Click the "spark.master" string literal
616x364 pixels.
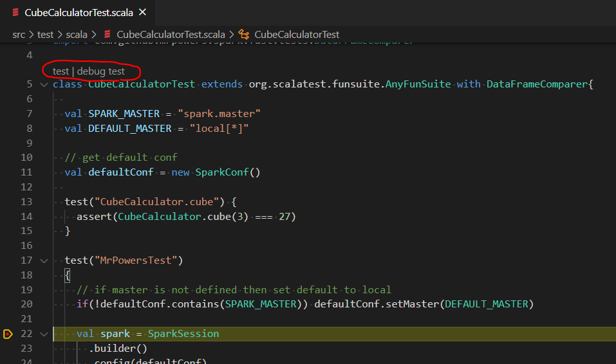219,114
